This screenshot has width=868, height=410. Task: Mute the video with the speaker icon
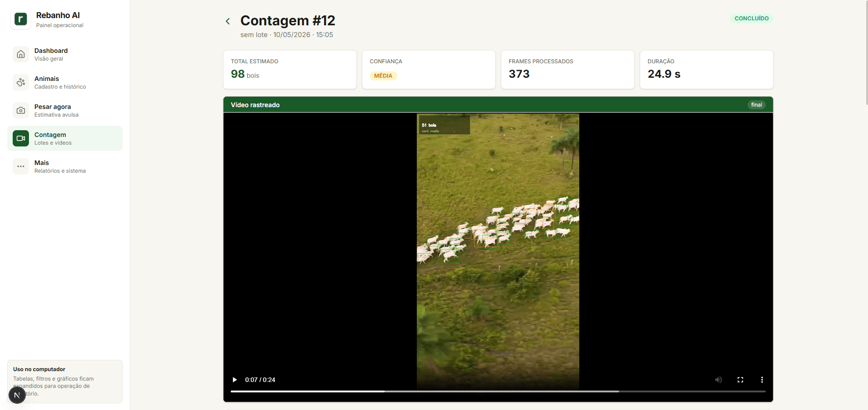pyautogui.click(x=718, y=380)
